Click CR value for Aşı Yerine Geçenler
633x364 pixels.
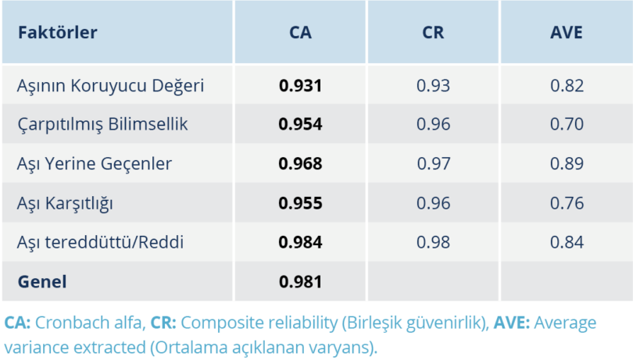click(433, 164)
